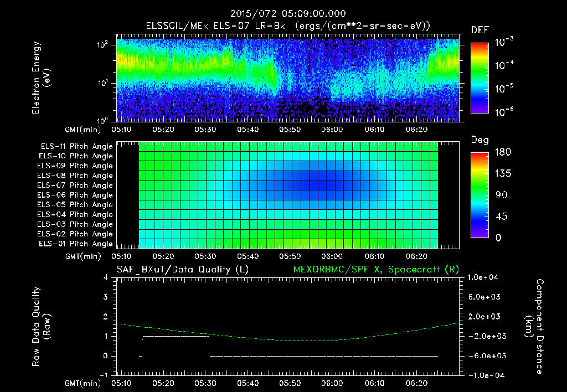This screenshot has height=392, width=567.
Task: Select ELS-06 Pitch Angle row label
Action: coord(75,195)
